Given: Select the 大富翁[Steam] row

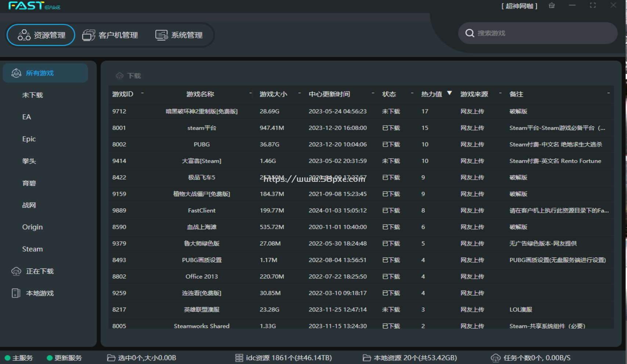Looking at the screenshot, I should tap(361, 161).
